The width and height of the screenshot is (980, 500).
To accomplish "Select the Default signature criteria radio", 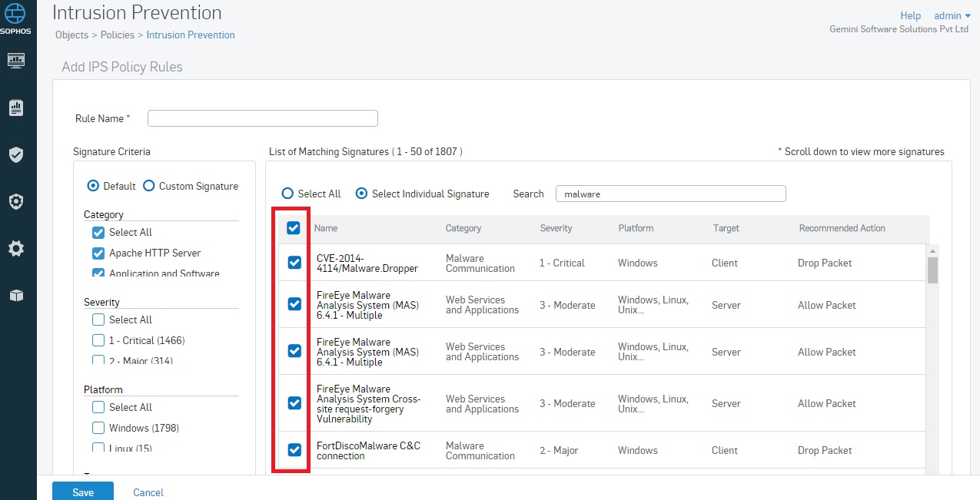I will click(93, 186).
